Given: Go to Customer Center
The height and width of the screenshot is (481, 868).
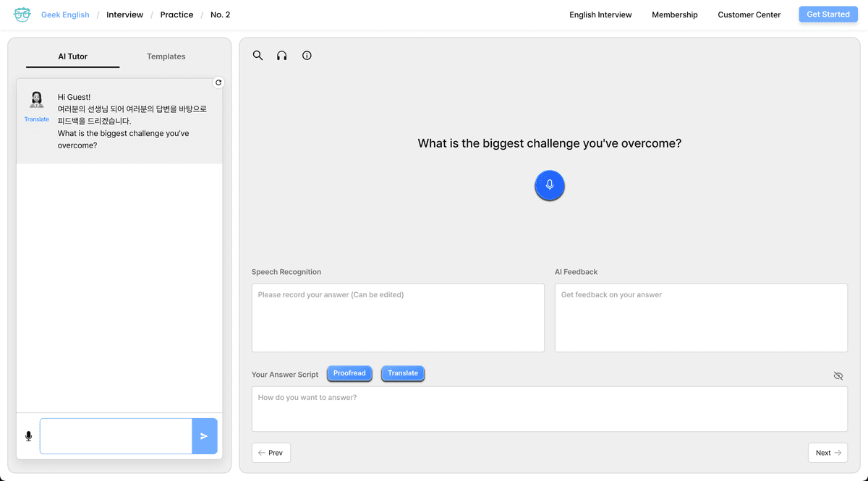Looking at the screenshot, I should (749, 14).
